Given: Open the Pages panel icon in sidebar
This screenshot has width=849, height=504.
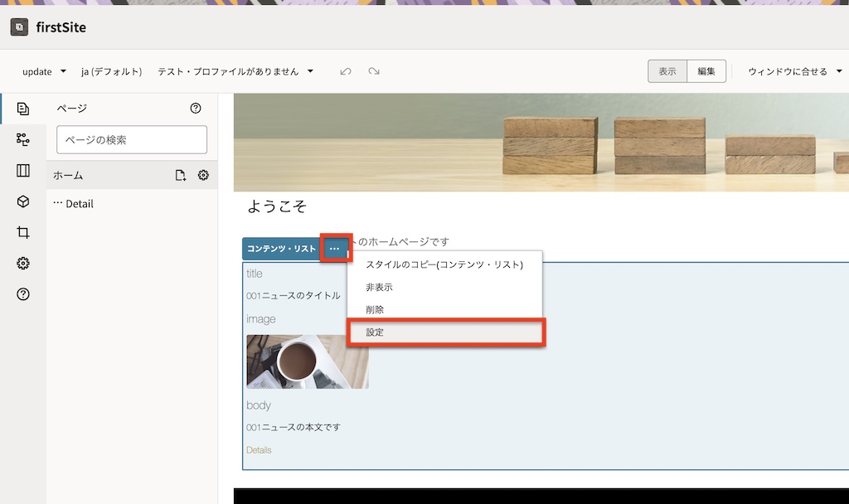Looking at the screenshot, I should coord(23,109).
